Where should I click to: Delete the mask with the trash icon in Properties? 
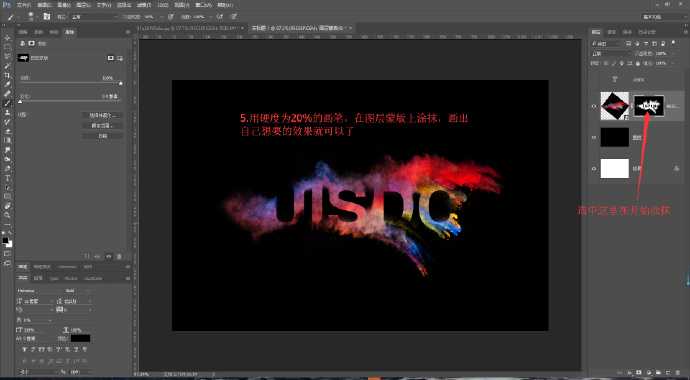(119, 256)
